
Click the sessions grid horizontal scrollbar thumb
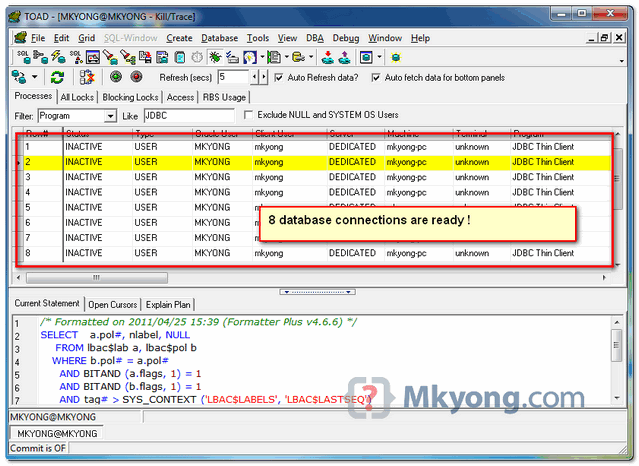coord(97,278)
